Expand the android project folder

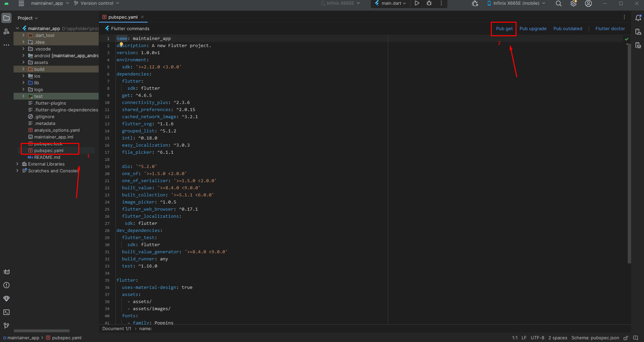23,56
